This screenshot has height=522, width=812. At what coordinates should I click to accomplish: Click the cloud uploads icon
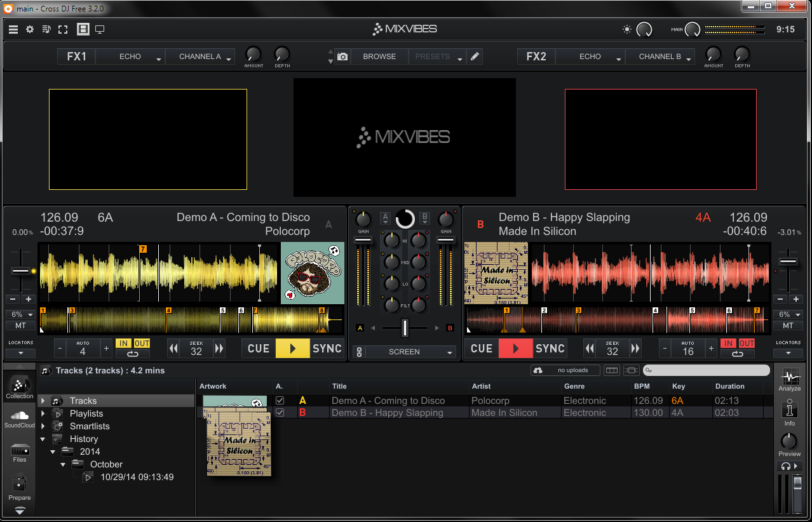click(538, 370)
